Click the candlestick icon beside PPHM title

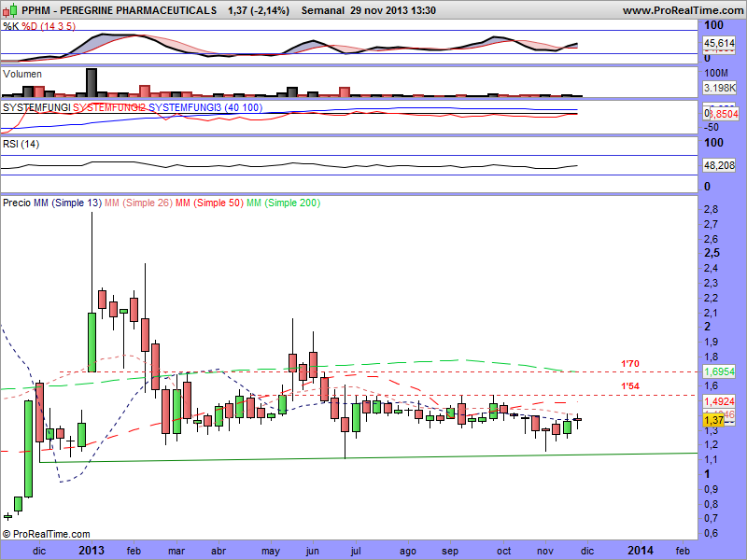click(10, 9)
